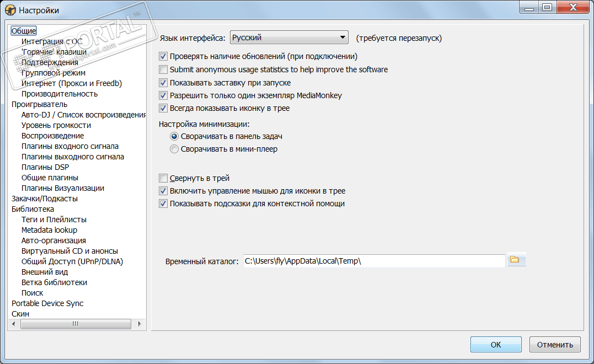Click the folder browse icon for temp directory
This screenshot has width=594, height=364.
(516, 260)
